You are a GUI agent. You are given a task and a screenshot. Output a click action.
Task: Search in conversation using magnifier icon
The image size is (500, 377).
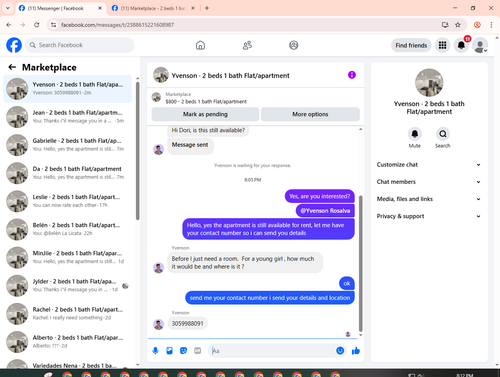point(443,134)
